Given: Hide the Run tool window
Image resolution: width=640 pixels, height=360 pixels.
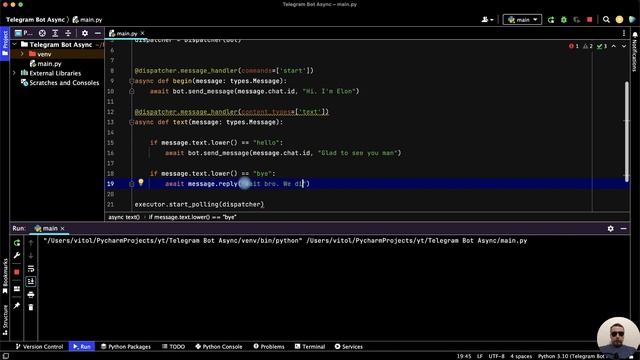Looking at the screenshot, I should click(x=624, y=229).
